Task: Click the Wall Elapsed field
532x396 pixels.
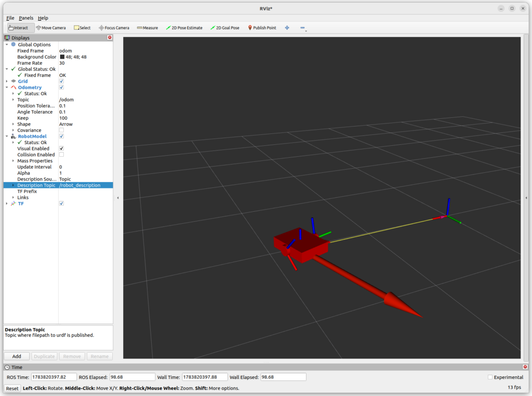Action: 283,377
